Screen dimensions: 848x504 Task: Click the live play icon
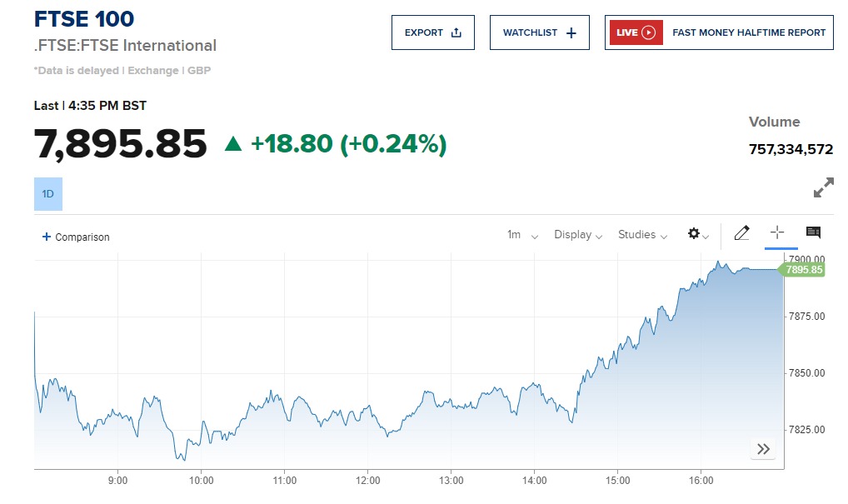pos(649,32)
